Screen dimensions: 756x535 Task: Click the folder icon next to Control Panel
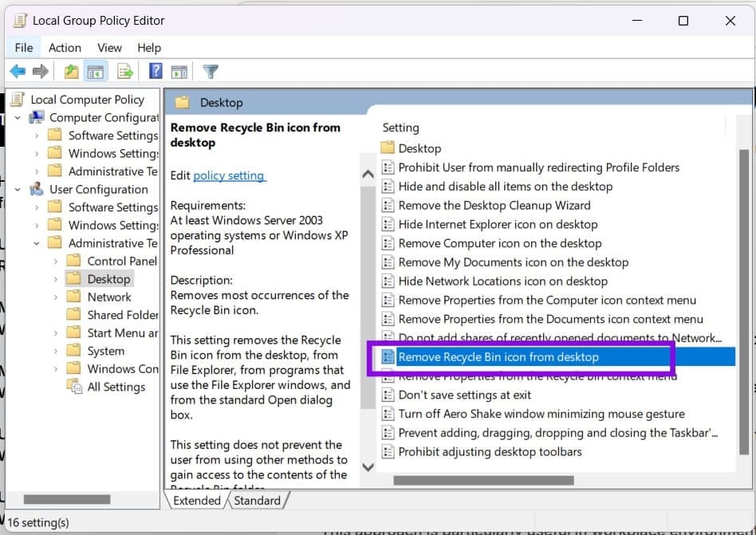73,261
